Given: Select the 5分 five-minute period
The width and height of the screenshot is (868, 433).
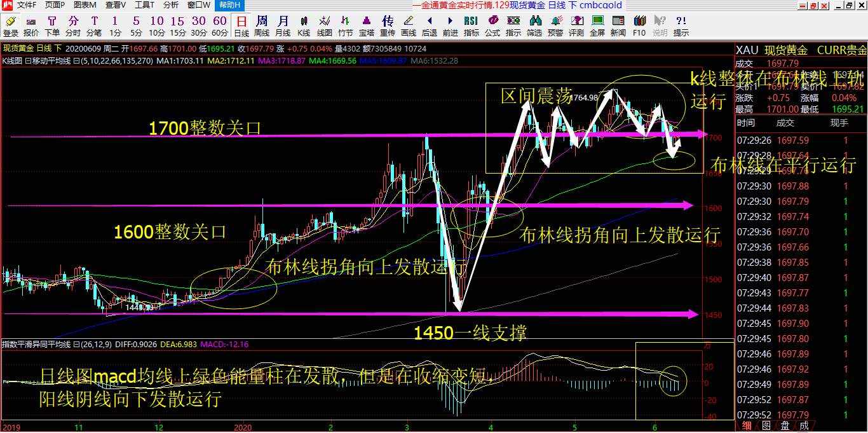Looking at the screenshot, I should (136, 26).
